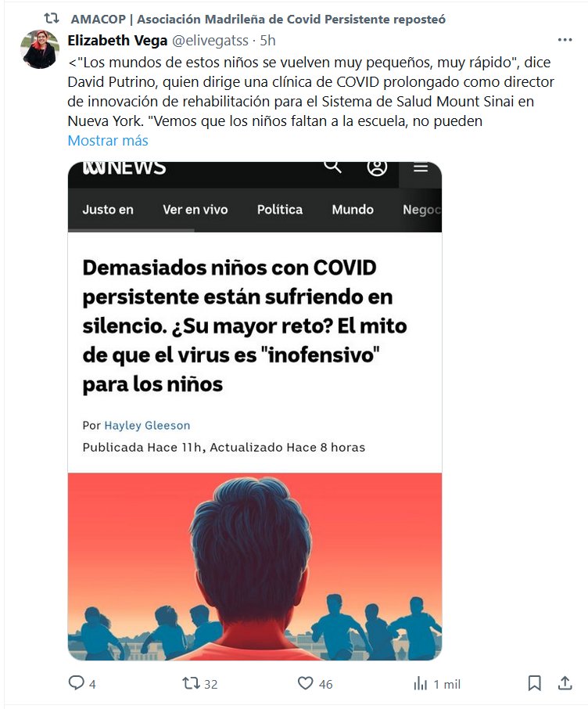Open the three-dot more options menu

pyautogui.click(x=565, y=40)
